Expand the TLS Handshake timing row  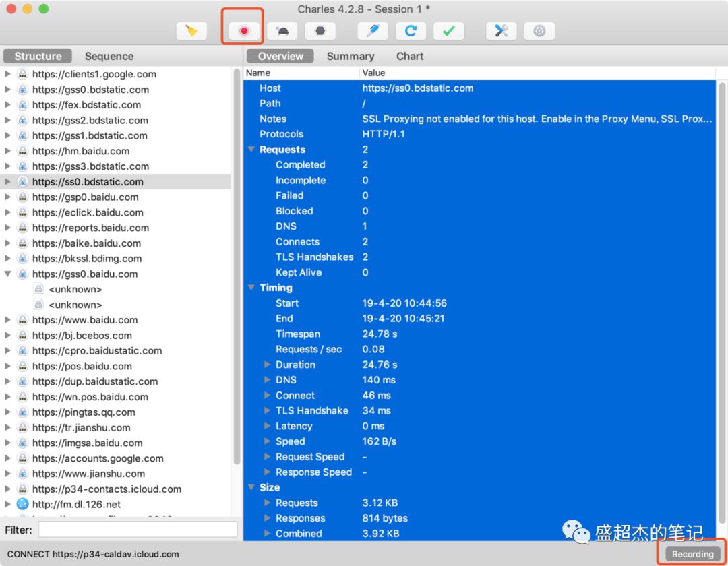(267, 410)
